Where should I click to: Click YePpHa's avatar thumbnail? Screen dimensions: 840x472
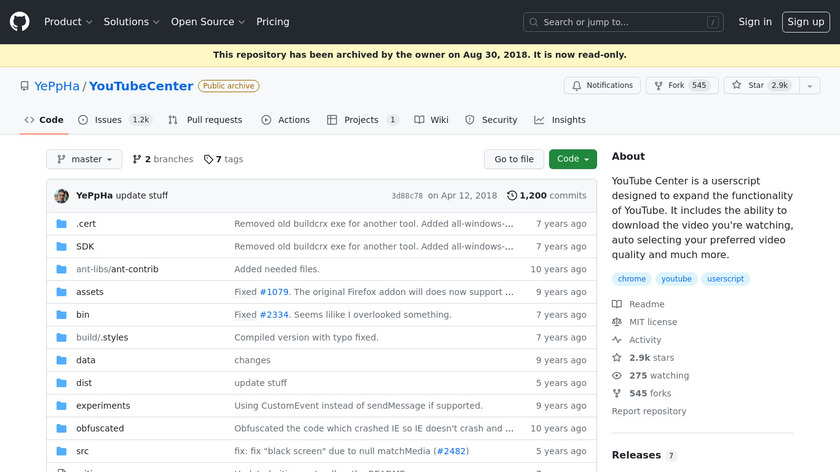62,196
